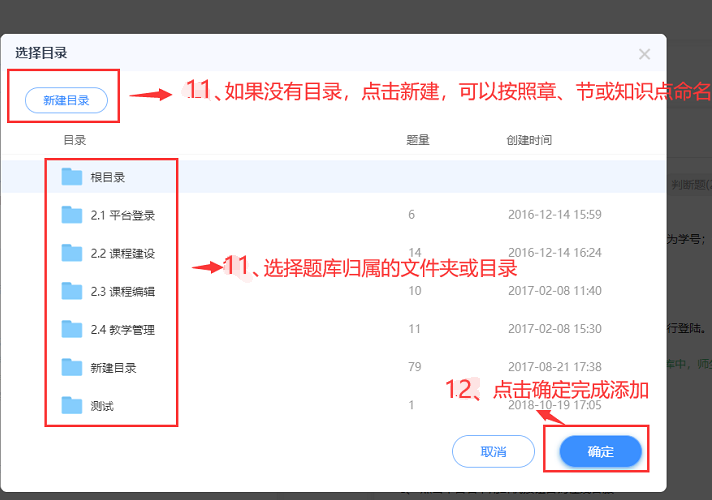Select the 测试 folder icon
The height and width of the screenshot is (500, 712).
click(x=72, y=405)
